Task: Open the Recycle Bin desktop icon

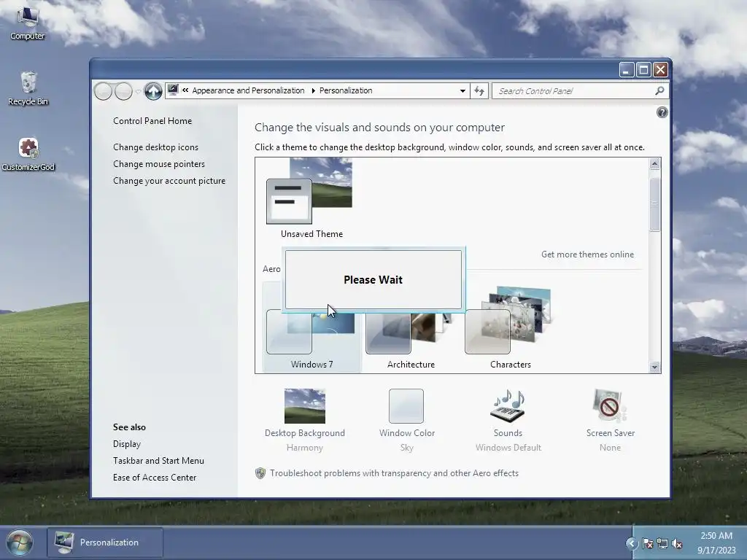Action: tap(28, 88)
